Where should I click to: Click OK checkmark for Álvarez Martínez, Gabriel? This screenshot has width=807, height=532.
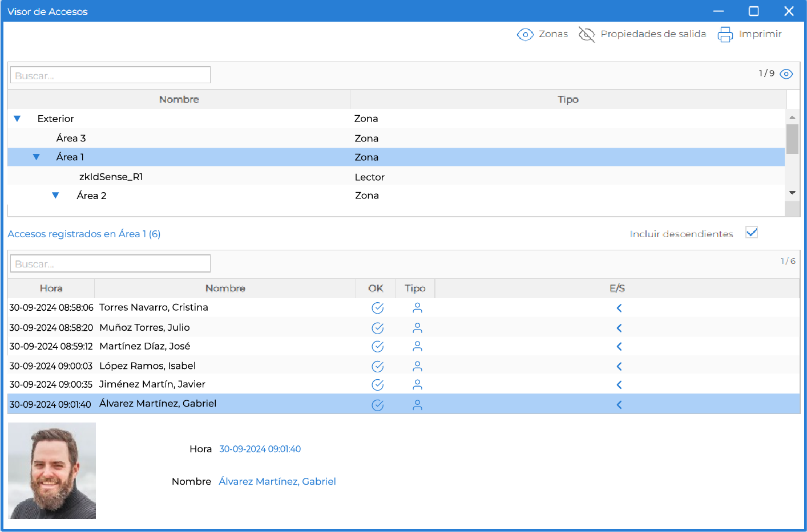377,405
